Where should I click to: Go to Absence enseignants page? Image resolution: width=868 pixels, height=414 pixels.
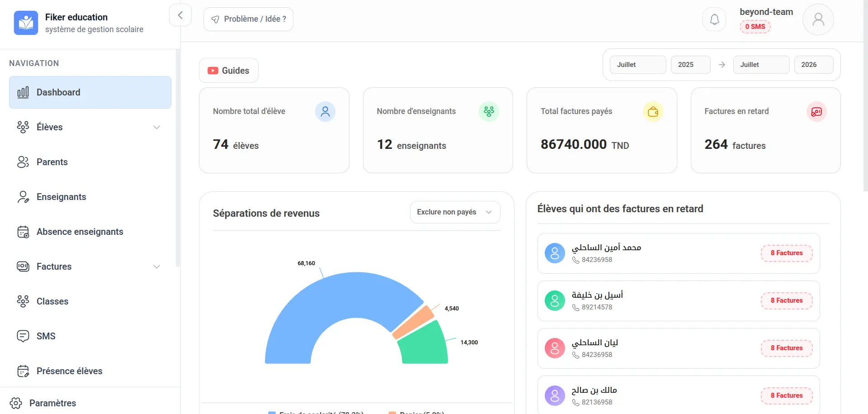[x=80, y=232]
